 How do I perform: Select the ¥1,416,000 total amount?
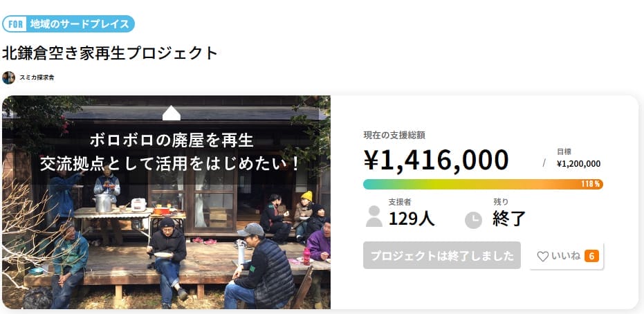point(436,160)
